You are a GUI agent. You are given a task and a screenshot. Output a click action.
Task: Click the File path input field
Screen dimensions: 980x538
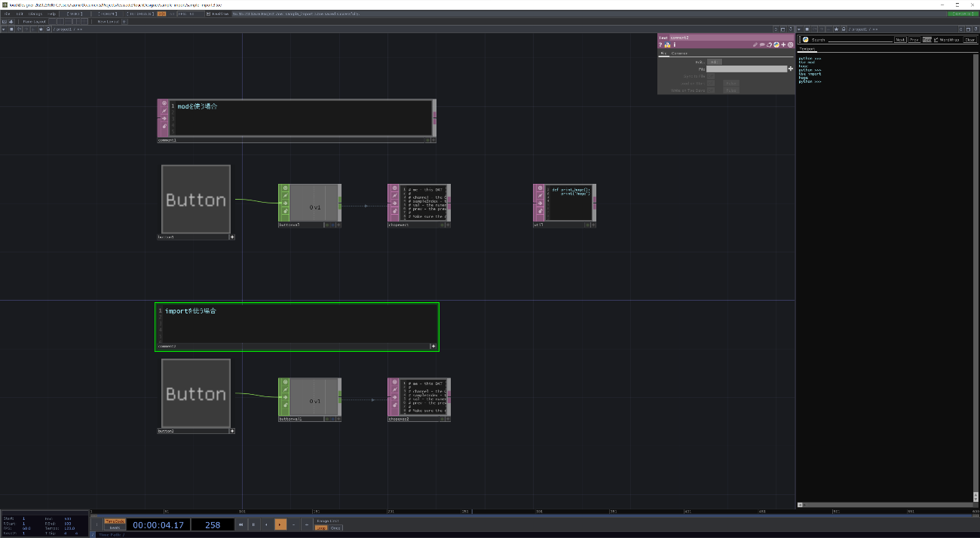[746, 69]
